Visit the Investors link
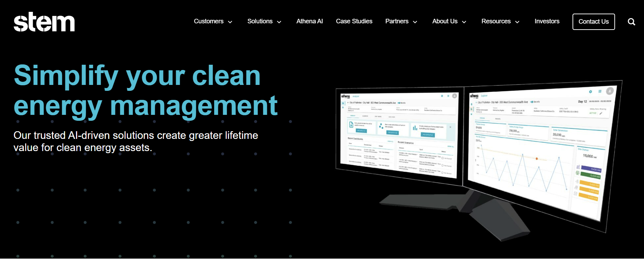Image resolution: width=644 pixels, height=260 pixels. (x=547, y=21)
